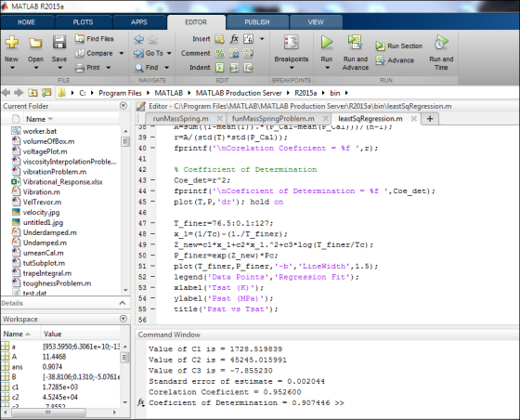
Task: Click MATLAB Production Server in path bar
Action: click(x=239, y=93)
